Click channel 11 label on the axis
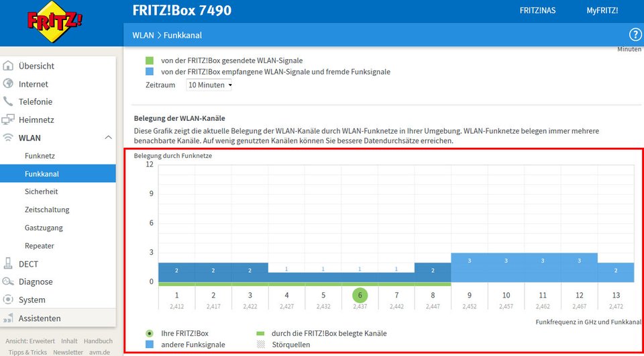Screen dimensions: 644x356 (543, 295)
